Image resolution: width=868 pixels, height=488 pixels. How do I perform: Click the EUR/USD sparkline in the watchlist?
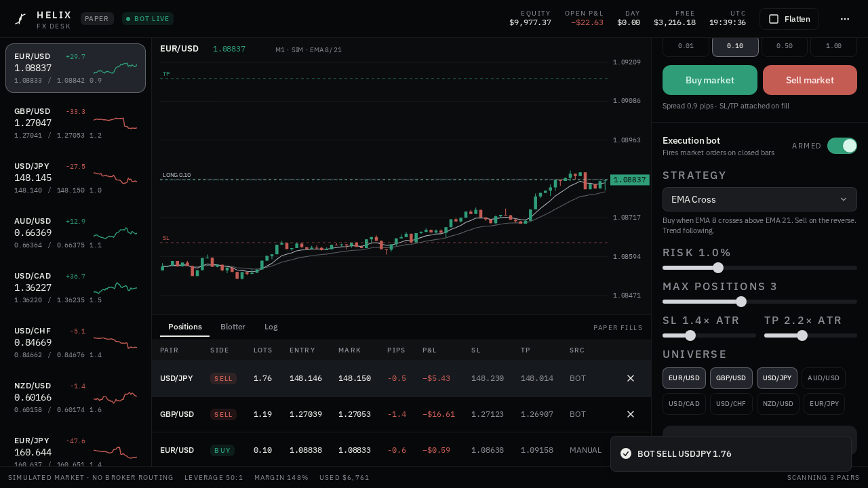pyautogui.click(x=115, y=68)
